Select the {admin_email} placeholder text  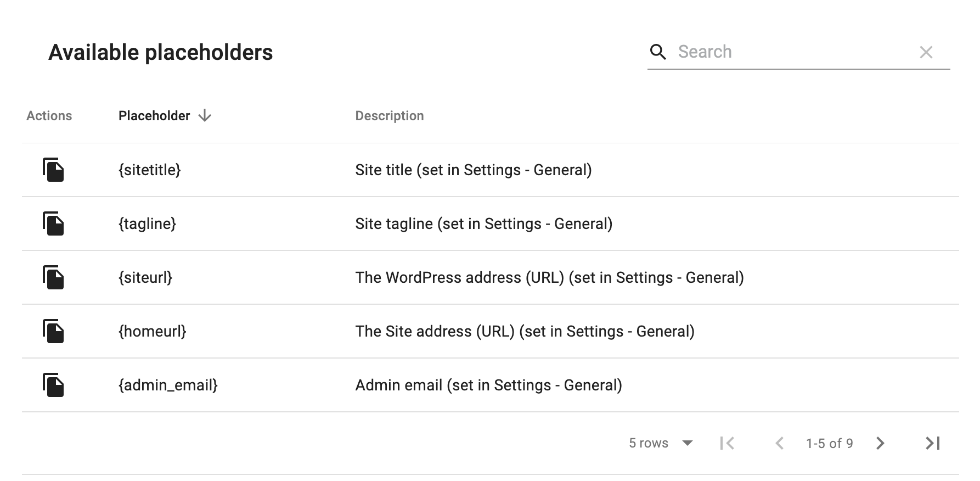tap(168, 385)
